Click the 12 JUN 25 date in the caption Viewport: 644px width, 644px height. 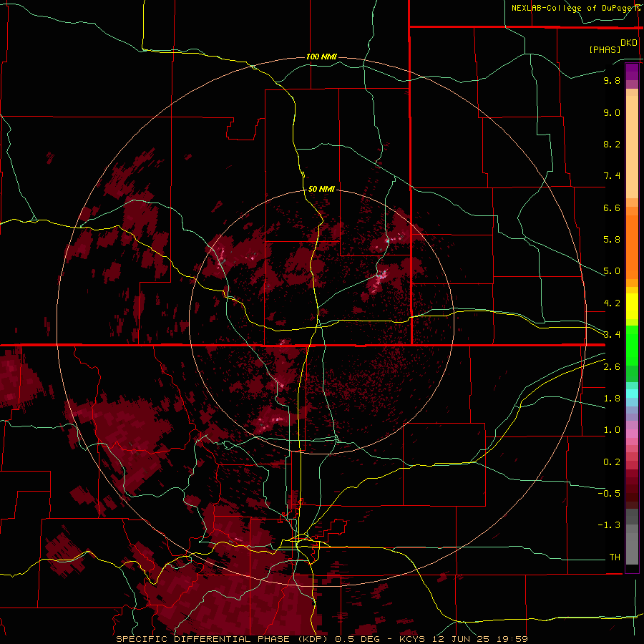[462, 639]
